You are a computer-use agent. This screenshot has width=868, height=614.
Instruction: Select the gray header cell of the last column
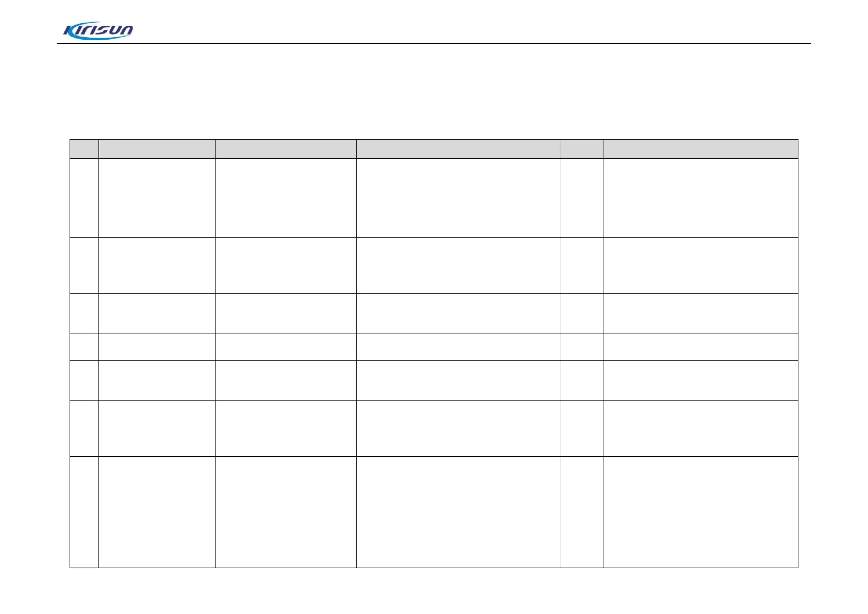coord(700,149)
